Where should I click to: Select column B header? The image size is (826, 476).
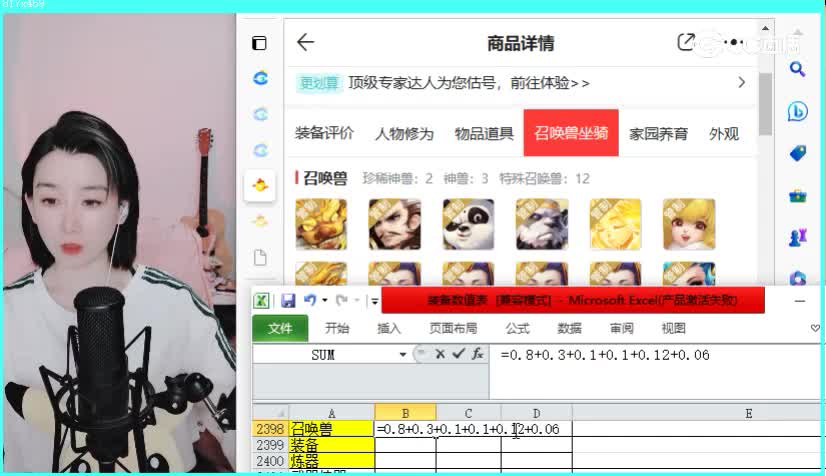pyautogui.click(x=405, y=413)
